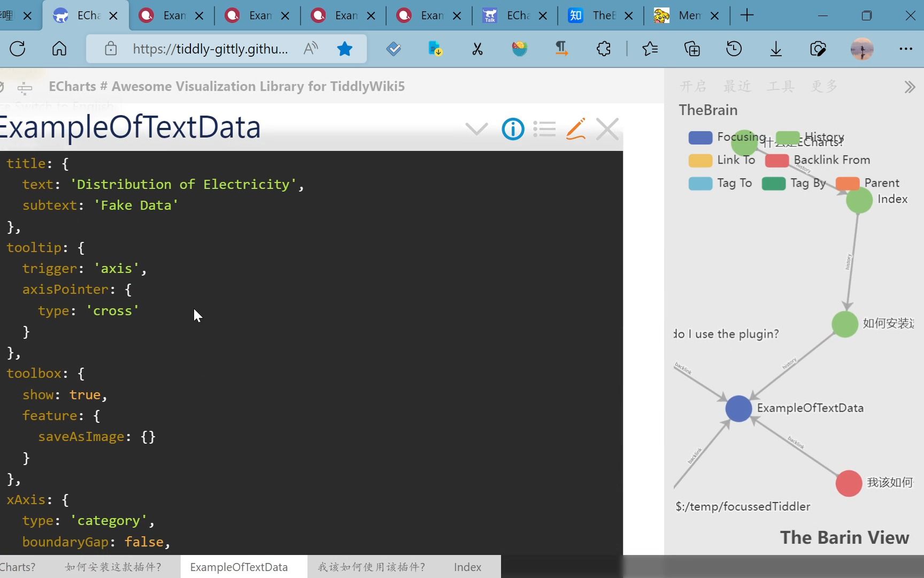View site information lock icon
Screen dimensions: 924x578
pyautogui.click(x=111, y=49)
